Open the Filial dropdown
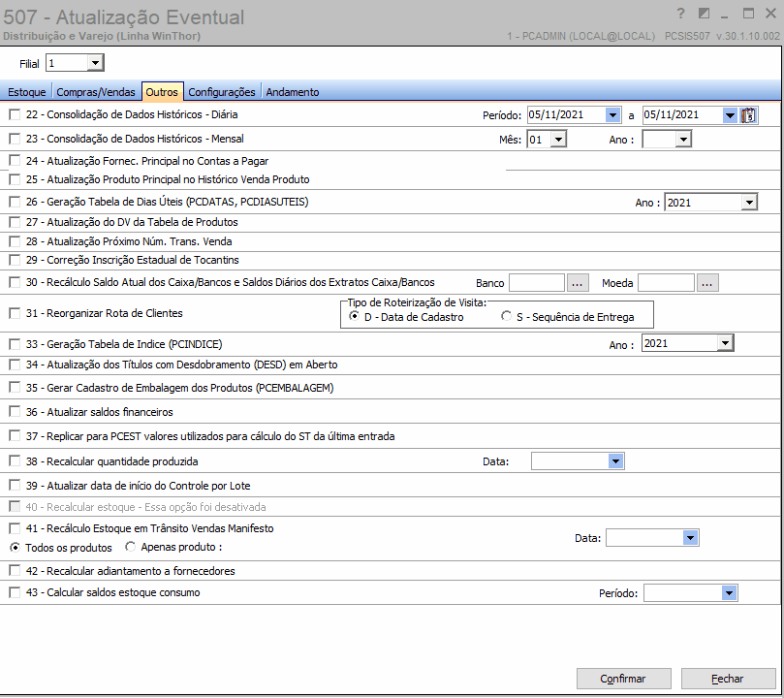Screen dimensions: 784x698 point(95,63)
